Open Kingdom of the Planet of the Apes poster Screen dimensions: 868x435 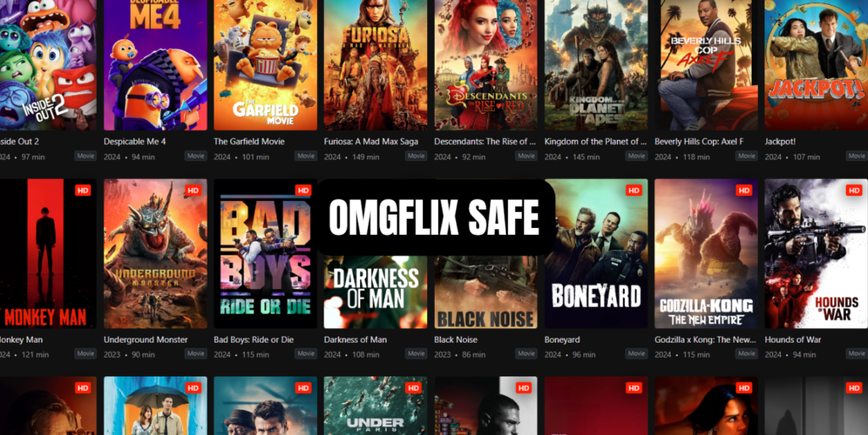click(x=596, y=65)
